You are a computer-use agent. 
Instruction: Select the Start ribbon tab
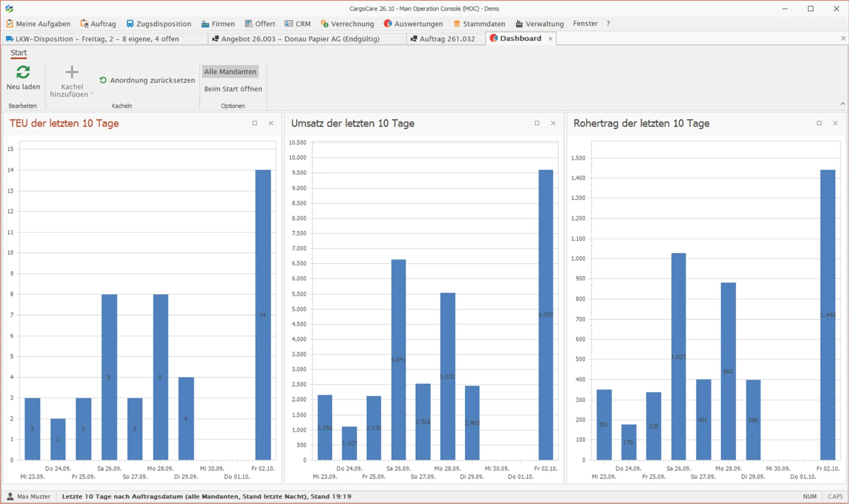click(19, 53)
